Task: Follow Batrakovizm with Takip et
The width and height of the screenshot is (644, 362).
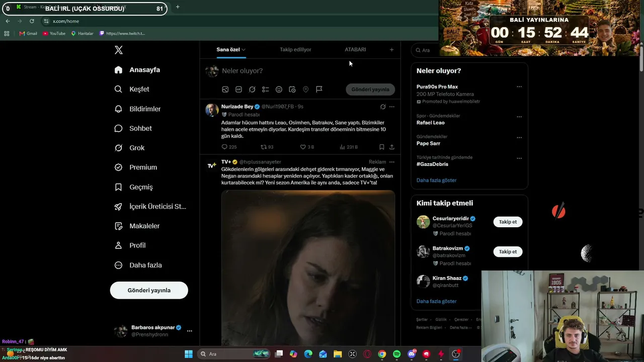Action: pos(508,251)
